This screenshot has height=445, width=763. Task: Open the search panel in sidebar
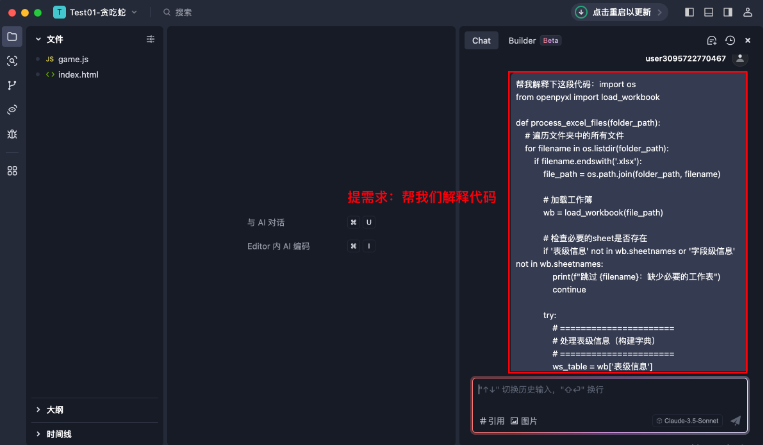pyautogui.click(x=12, y=61)
